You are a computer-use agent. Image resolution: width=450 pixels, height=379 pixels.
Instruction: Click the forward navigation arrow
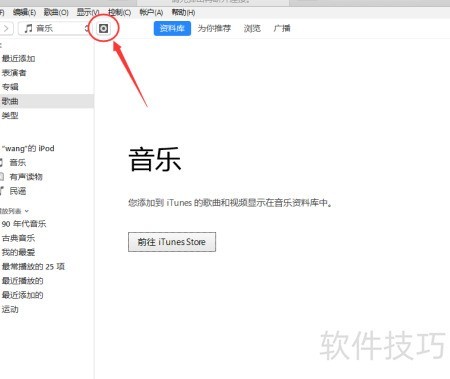pos(6,28)
